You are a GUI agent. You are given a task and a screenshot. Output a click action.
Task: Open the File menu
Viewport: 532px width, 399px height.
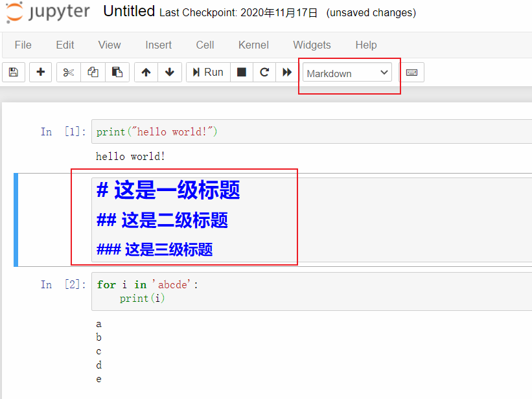click(x=23, y=45)
